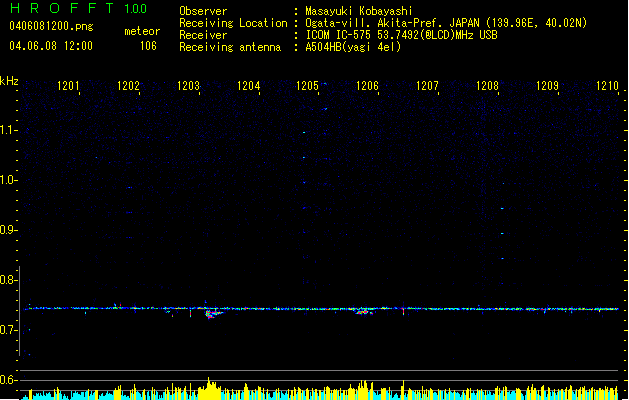Click the 'Receiving Location' field label

[x=233, y=23]
